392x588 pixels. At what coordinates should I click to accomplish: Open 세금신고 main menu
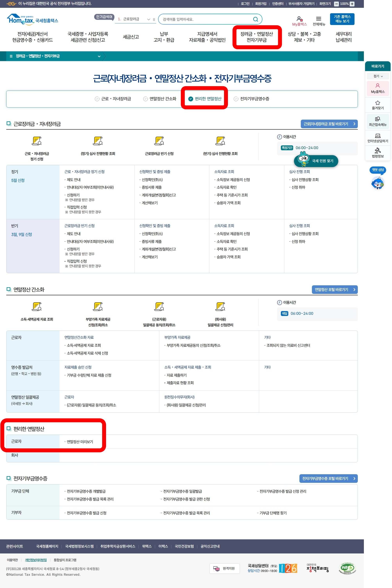[x=131, y=37]
